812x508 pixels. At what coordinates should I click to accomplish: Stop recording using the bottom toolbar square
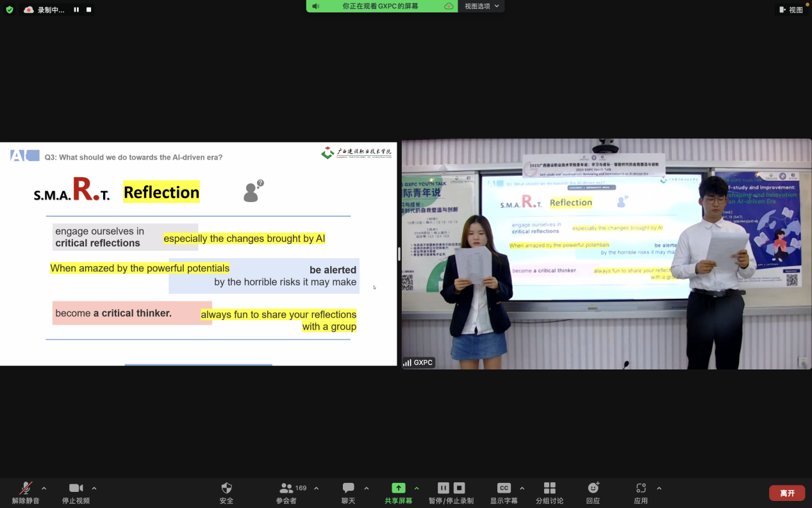(460, 488)
